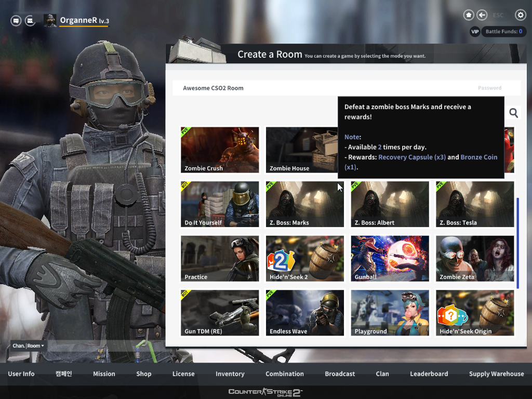Click the OrganneR player avatar
This screenshot has width=532, height=399.
coord(50,21)
